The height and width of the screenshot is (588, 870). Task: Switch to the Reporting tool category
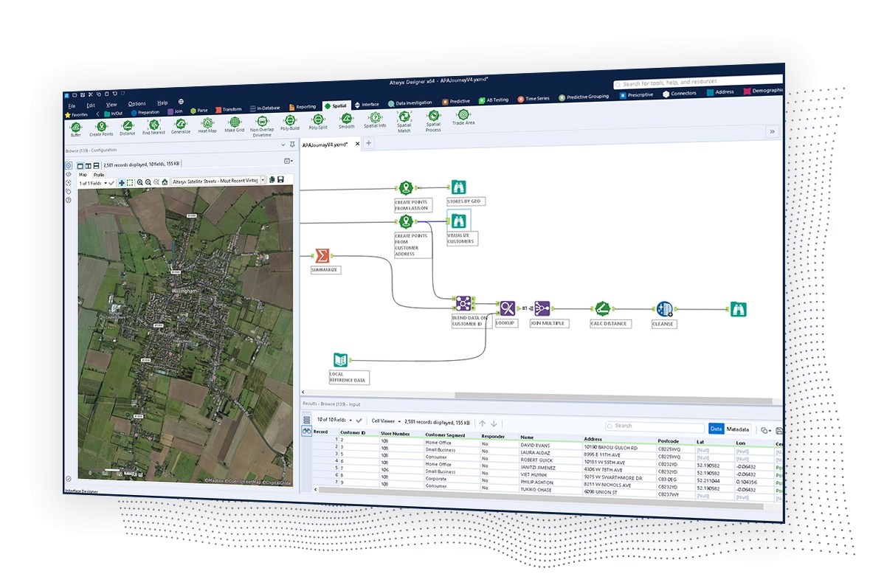(303, 106)
